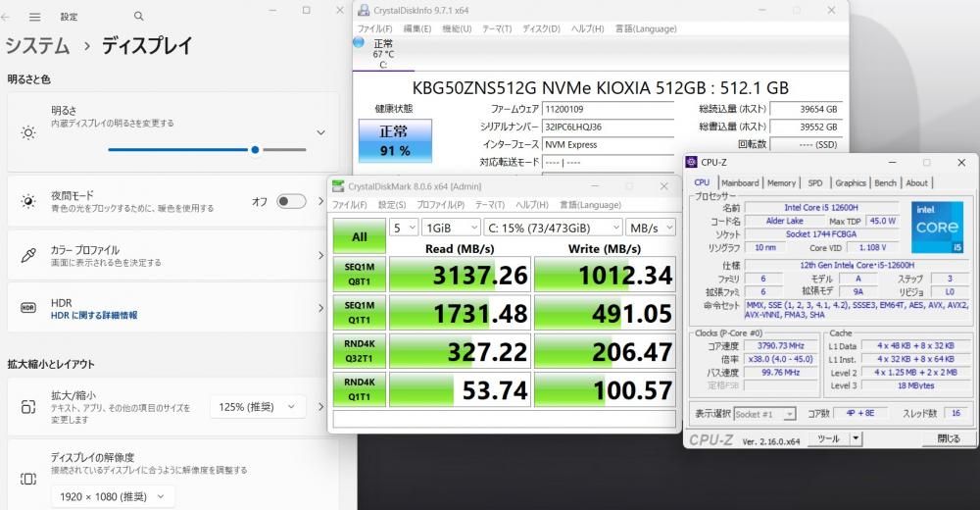
Task: Open the MB/s unit dropdown
Action: click(x=651, y=228)
